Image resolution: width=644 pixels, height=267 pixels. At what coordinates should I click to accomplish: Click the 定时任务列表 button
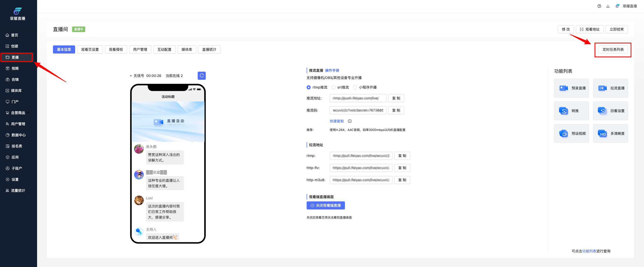613,49
